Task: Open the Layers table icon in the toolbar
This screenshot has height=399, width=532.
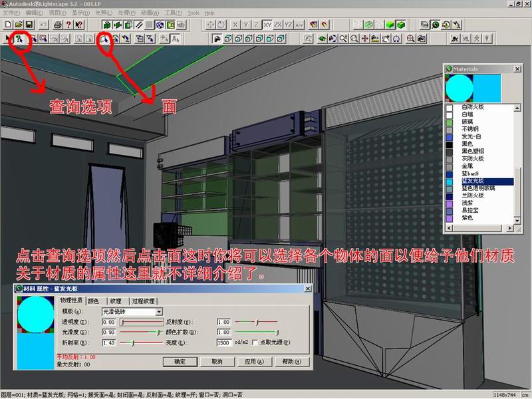Action: click(x=425, y=25)
